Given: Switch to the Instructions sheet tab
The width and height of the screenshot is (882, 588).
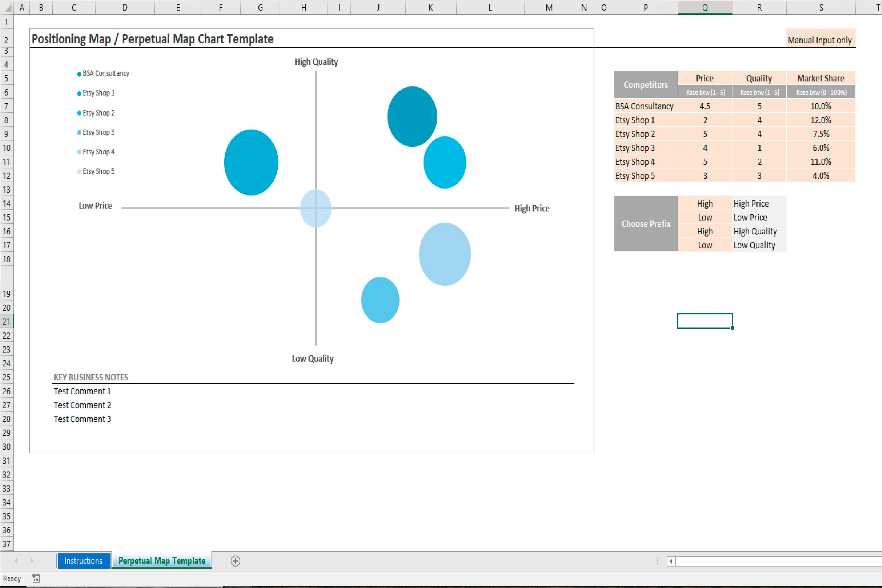Looking at the screenshot, I should (83, 561).
